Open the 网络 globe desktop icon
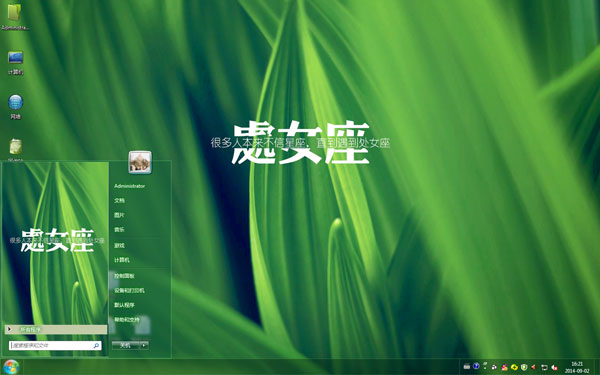Image resolution: width=600 pixels, height=375 pixels. [15, 107]
